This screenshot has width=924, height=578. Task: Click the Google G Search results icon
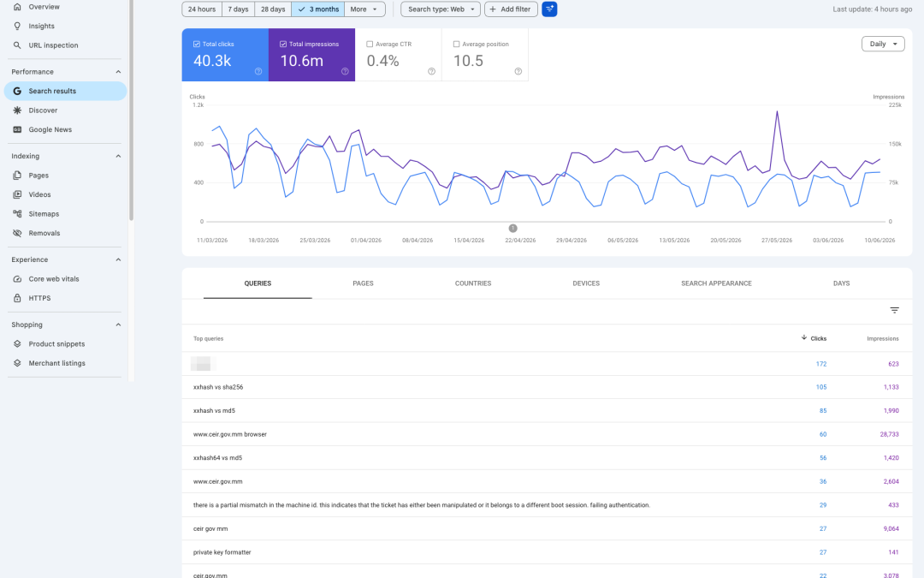tap(17, 91)
